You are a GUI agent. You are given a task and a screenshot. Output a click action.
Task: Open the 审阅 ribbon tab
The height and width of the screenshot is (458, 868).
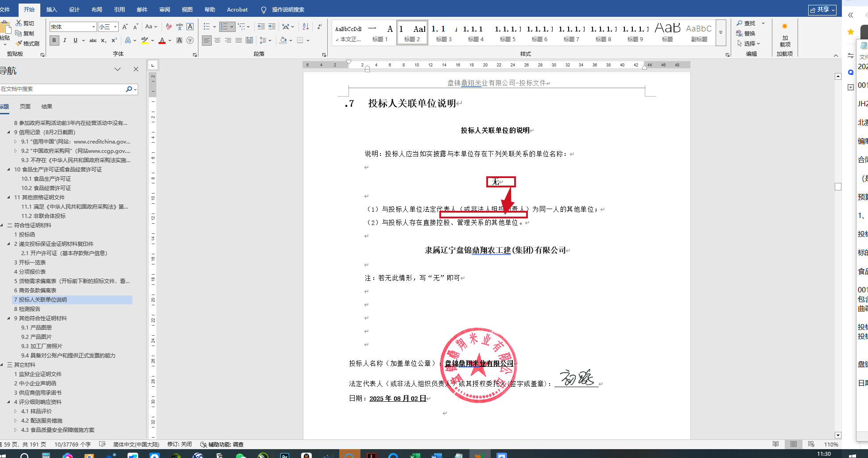coord(165,9)
